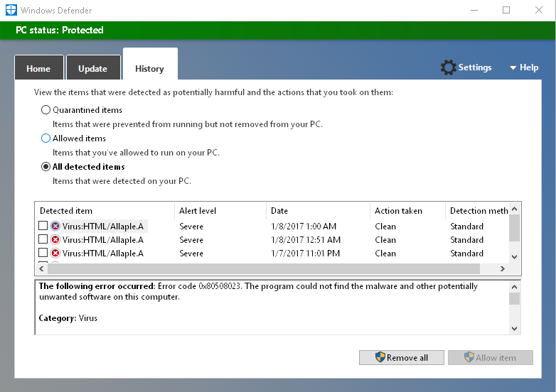Switch to the Update tab
The image size is (556, 392).
93,68
